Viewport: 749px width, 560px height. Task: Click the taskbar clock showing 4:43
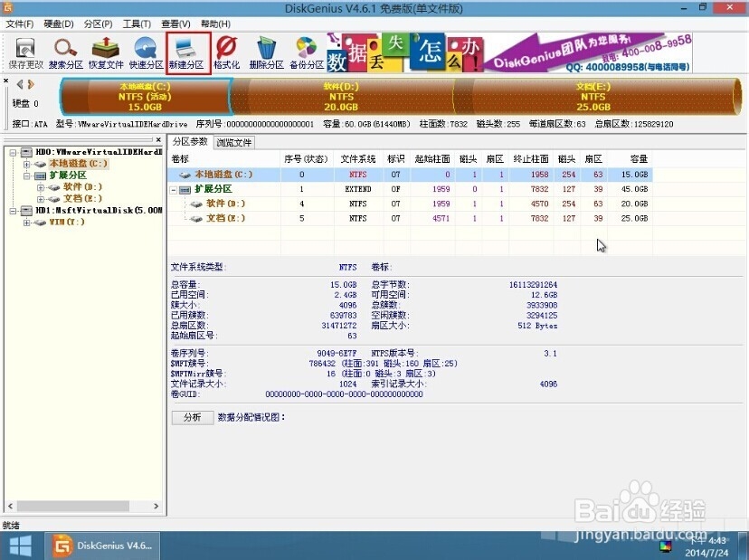[707, 546]
